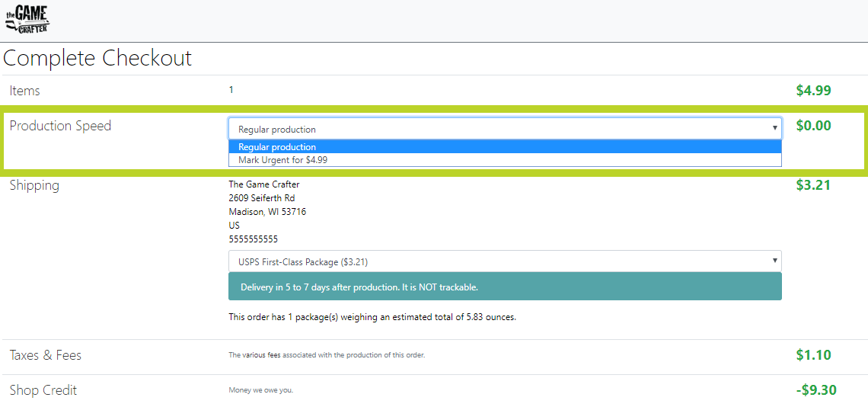Click the delivery in 5 to 7 days notice
Image resolution: width=868 pixels, height=407 pixels.
coord(505,287)
